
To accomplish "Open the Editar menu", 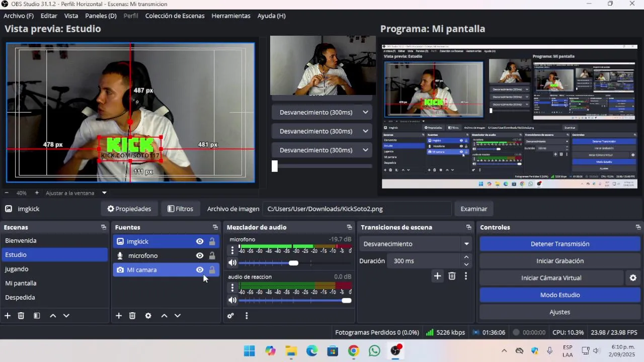I will point(49,16).
